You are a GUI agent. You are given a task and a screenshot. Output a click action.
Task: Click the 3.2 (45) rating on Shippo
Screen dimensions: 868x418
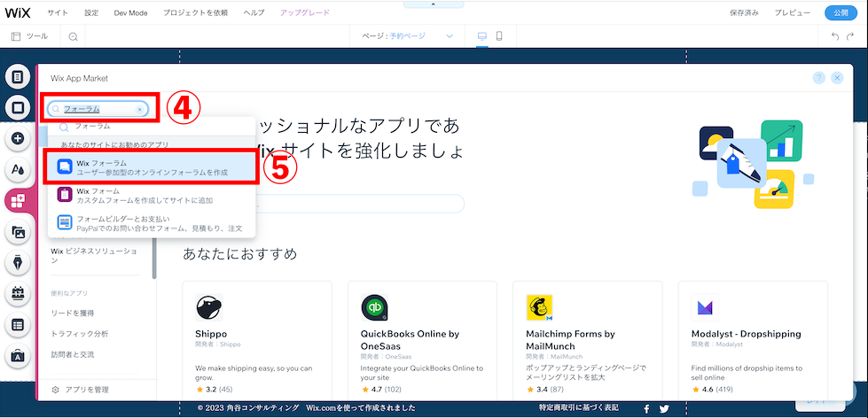(x=214, y=390)
